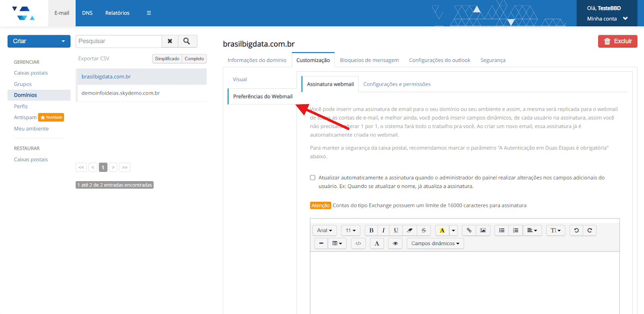Insert a link using the chain icon

pos(469,230)
